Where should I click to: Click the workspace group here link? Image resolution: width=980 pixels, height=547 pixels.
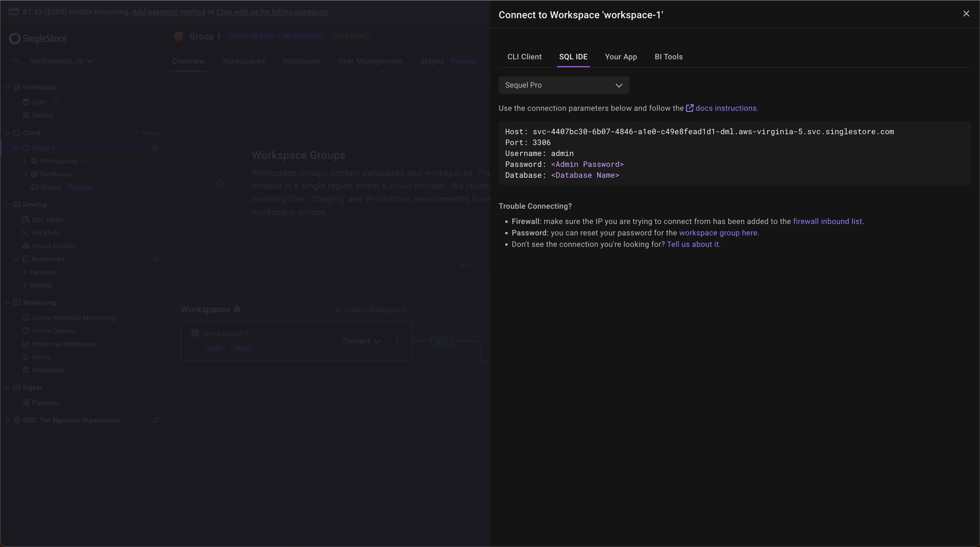718,233
